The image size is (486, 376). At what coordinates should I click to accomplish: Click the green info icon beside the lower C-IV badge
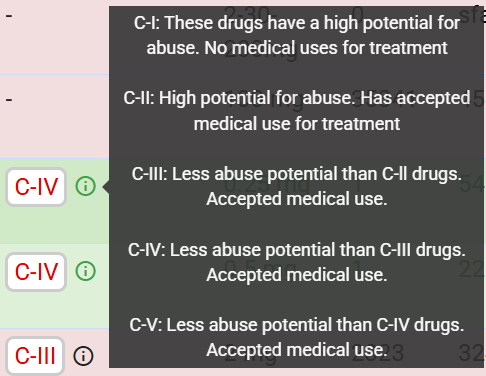86,271
